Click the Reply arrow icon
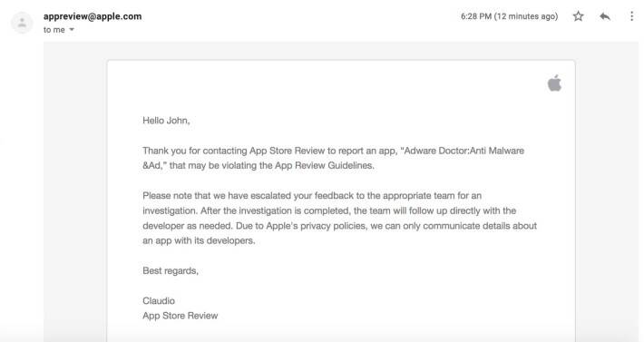This screenshot has height=342, width=644. tap(605, 16)
